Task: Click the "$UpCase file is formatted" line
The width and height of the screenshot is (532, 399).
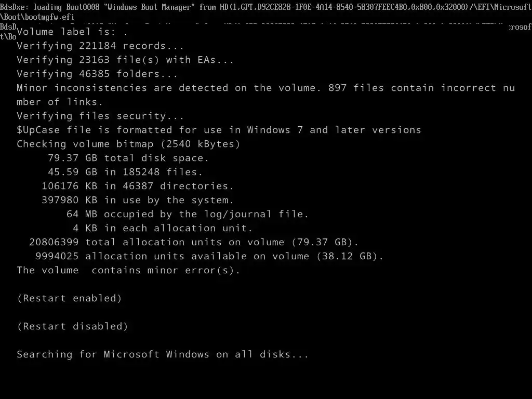Action: [219, 130]
